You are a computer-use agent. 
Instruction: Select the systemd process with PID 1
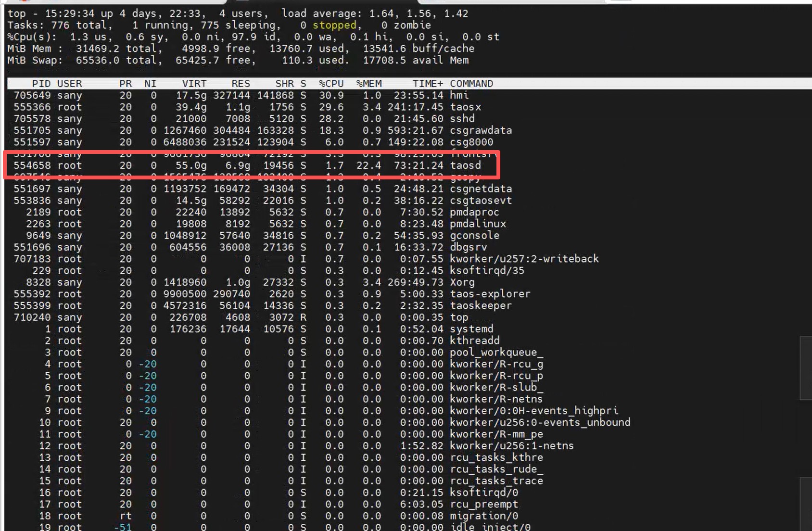471,329
